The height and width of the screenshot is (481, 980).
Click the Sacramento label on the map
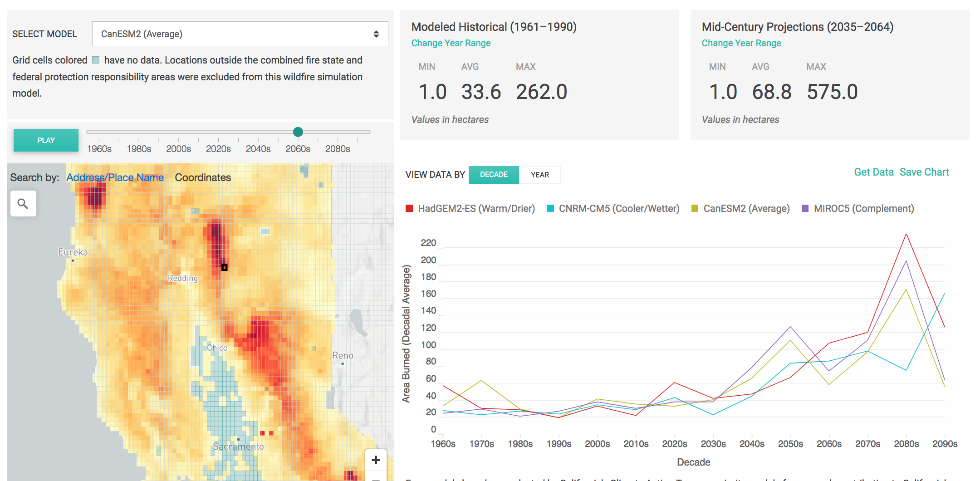[x=239, y=447]
